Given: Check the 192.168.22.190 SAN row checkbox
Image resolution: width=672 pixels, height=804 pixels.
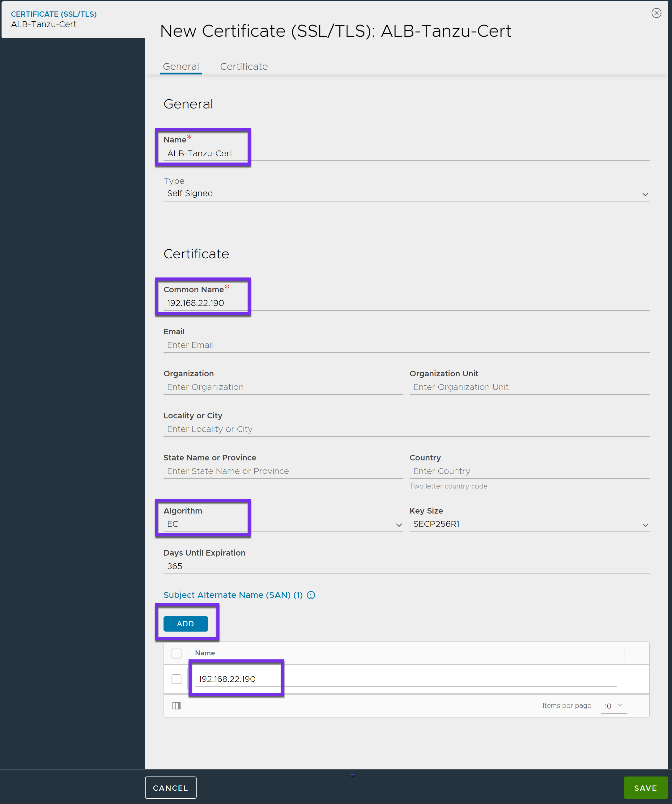Looking at the screenshot, I should point(177,679).
